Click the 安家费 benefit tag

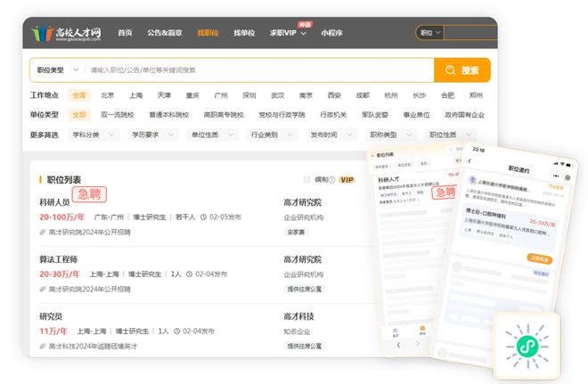click(296, 233)
